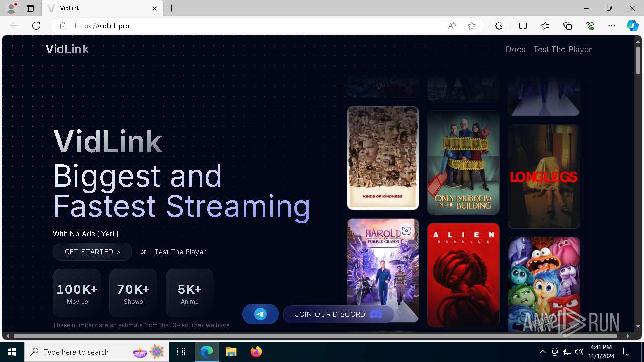Add page to favorites star
644x362 pixels.
[x=472, y=26]
